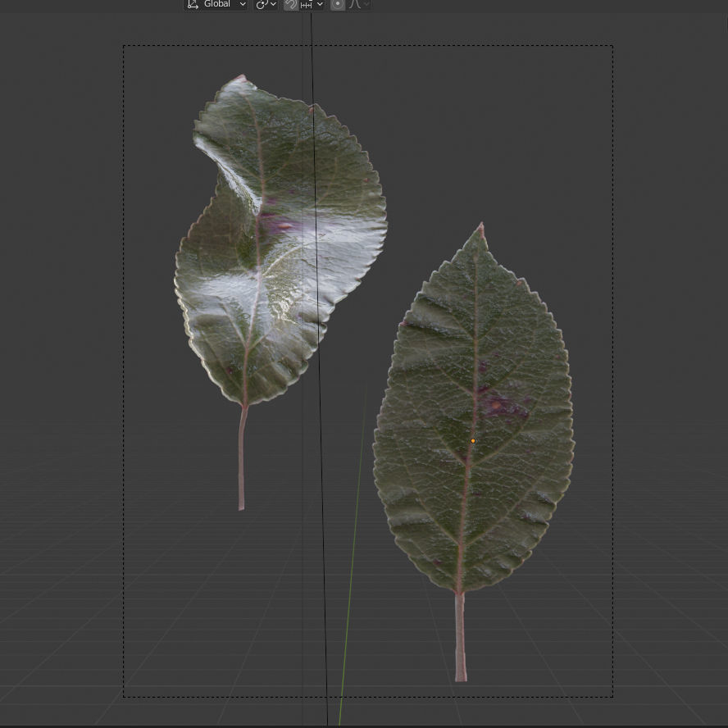Click the increment snap icon
This screenshot has width=728, height=728.
(x=305, y=5)
